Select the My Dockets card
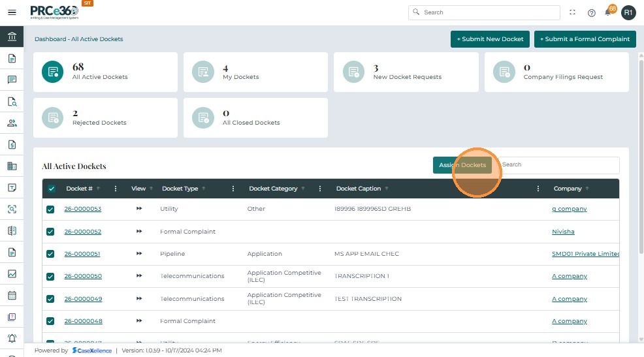This screenshot has width=644, height=357. click(255, 72)
